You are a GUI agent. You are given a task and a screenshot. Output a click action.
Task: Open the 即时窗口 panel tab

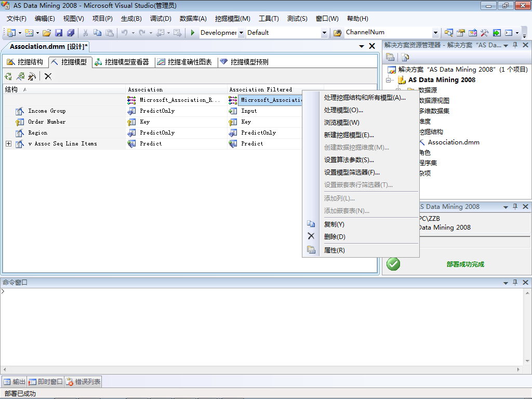point(46,382)
